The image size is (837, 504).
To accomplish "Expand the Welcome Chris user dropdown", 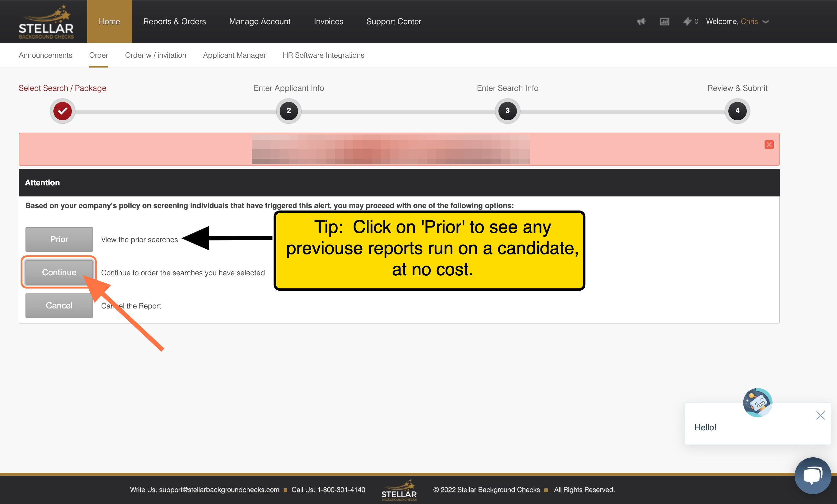I will point(737,21).
